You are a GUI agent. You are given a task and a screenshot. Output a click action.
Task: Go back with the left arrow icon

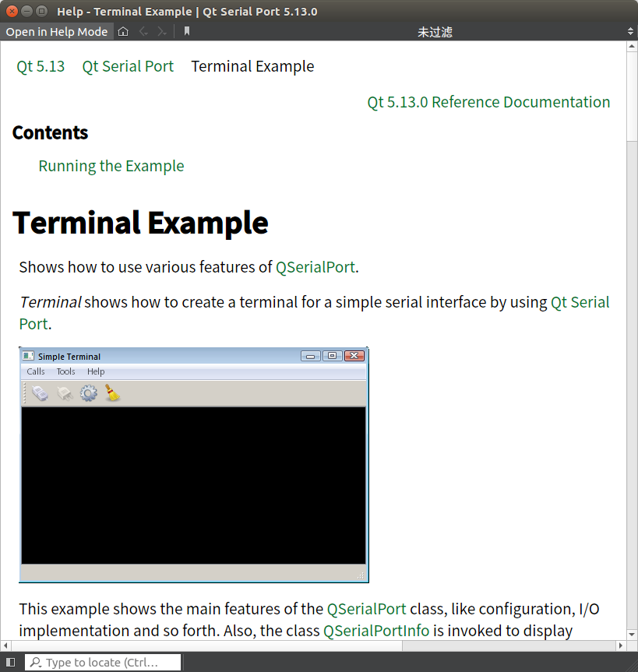[x=143, y=31]
